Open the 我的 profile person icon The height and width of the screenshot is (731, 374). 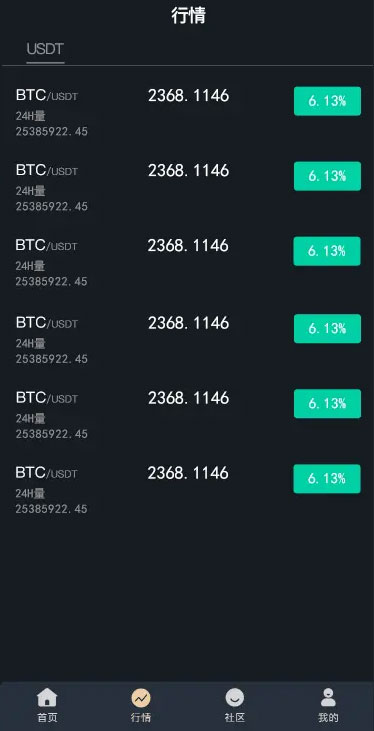(328, 697)
